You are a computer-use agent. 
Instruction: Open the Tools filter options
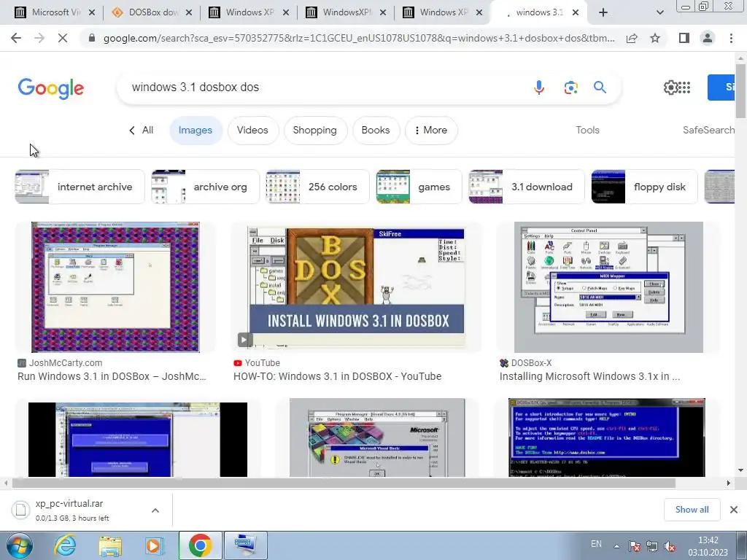click(587, 130)
